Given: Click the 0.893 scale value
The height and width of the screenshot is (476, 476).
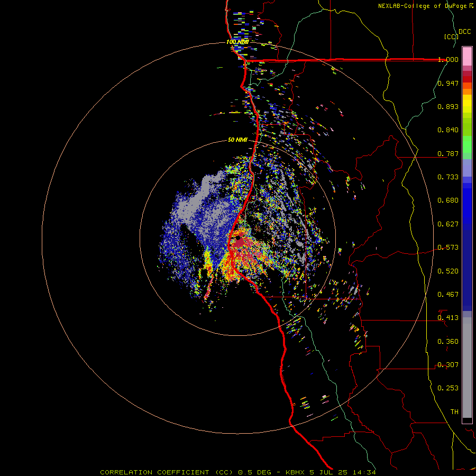Looking at the screenshot, I should pyautogui.click(x=448, y=106).
